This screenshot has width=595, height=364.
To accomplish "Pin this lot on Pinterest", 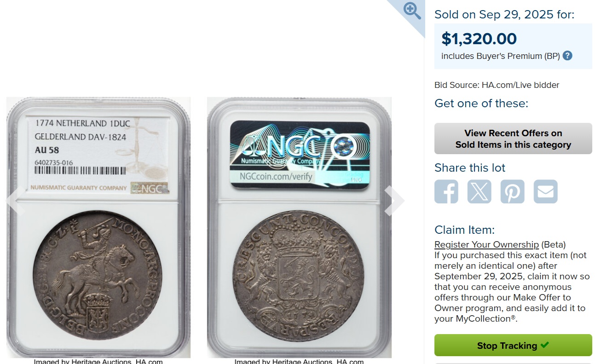I will pos(513,191).
